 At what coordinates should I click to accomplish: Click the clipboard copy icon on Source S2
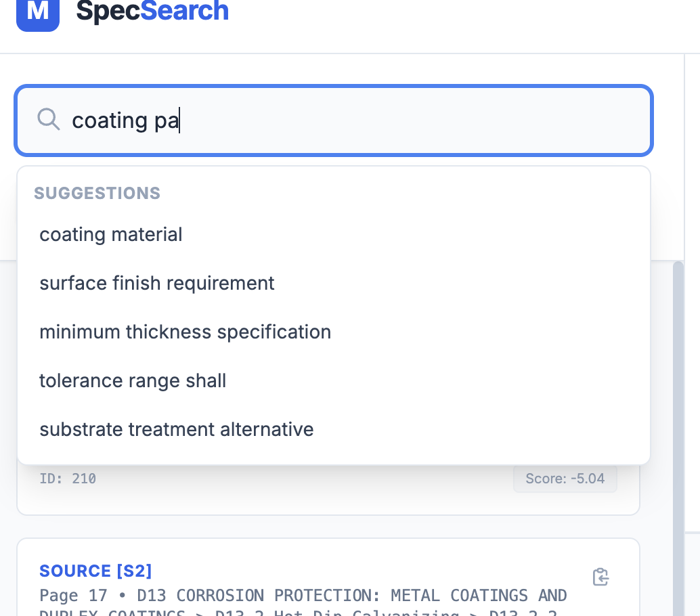tap(600, 577)
